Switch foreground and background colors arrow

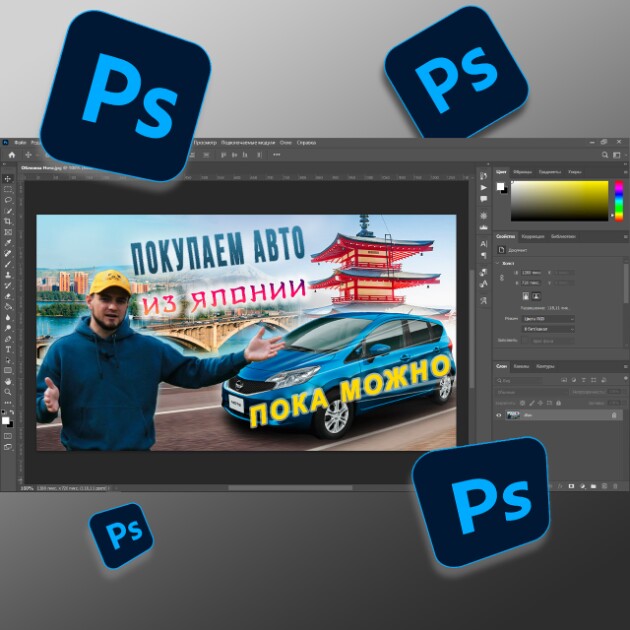click(x=11, y=412)
